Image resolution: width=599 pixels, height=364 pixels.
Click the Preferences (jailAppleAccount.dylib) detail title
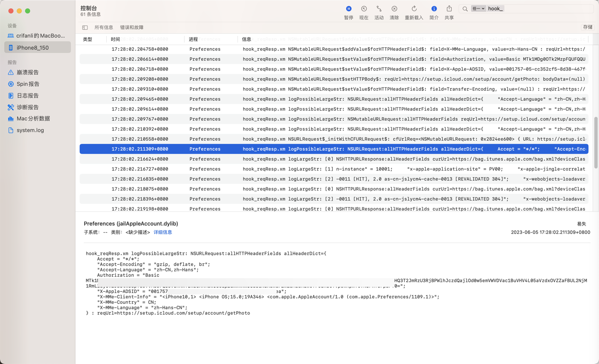tap(131, 224)
